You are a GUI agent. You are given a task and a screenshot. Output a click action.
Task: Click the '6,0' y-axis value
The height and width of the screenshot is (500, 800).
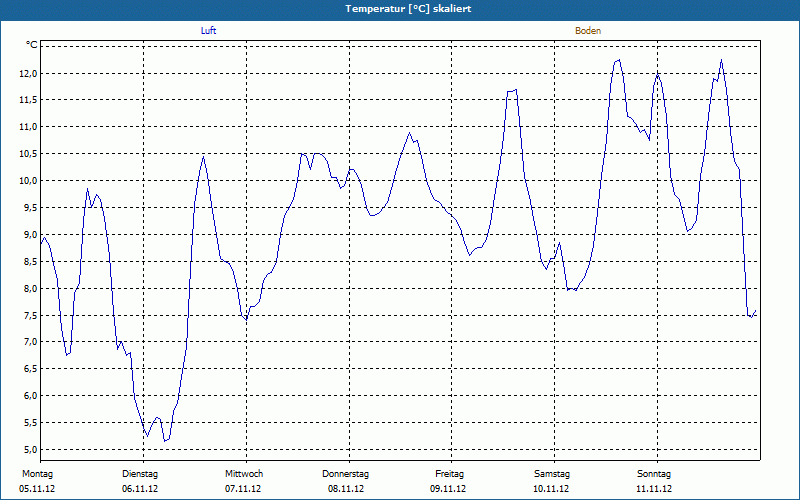coord(30,396)
